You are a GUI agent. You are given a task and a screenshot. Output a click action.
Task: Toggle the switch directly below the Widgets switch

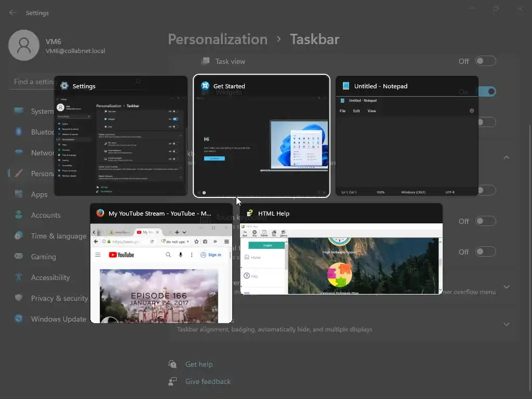[487, 122]
